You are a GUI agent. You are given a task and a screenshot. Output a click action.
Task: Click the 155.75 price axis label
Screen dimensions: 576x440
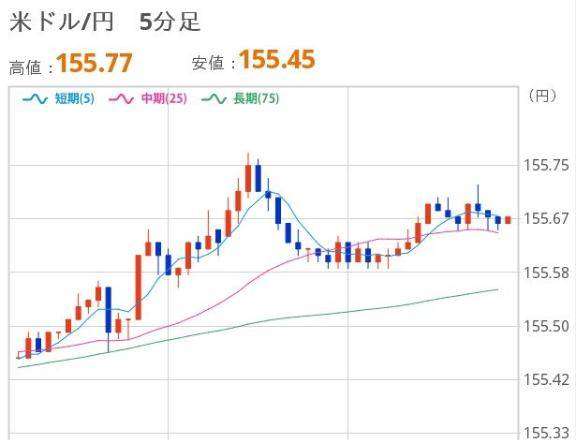pyautogui.click(x=546, y=166)
